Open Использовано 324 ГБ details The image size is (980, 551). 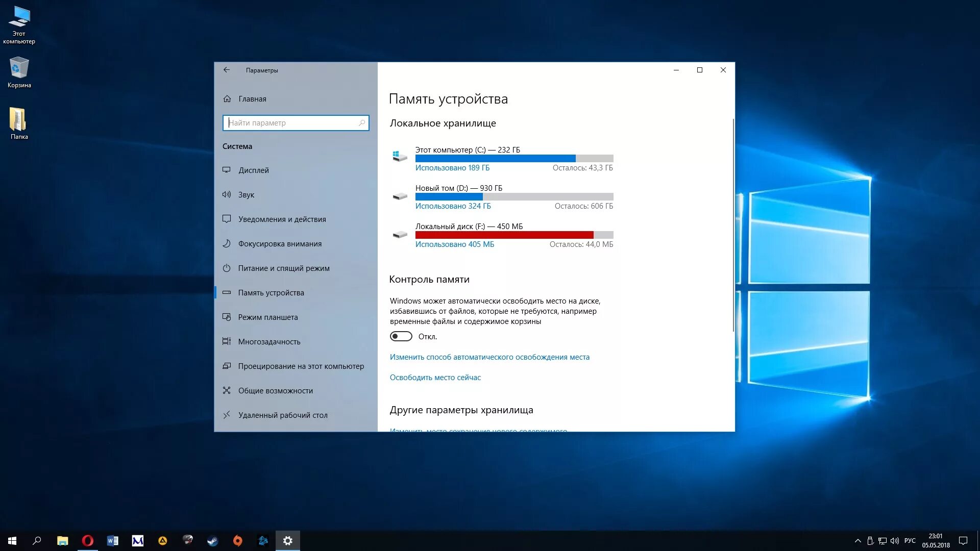pos(453,206)
